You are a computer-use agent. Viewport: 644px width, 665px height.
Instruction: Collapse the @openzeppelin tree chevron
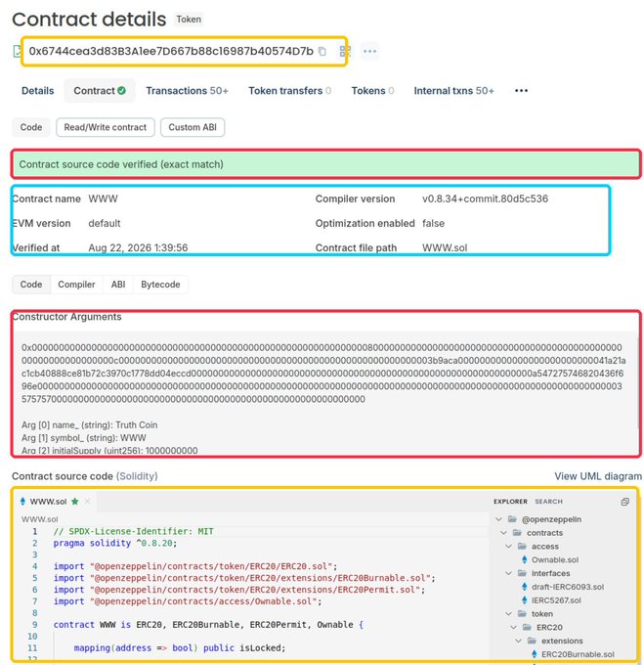click(498, 519)
